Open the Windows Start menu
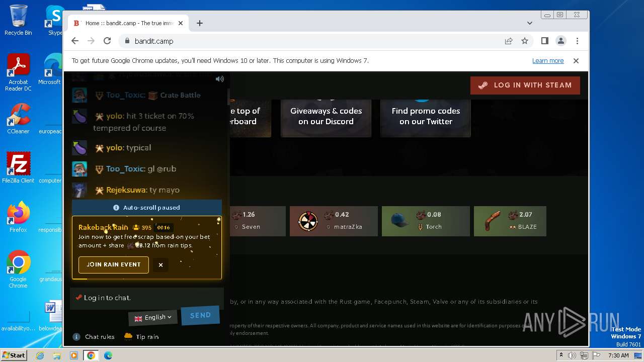 [14, 355]
